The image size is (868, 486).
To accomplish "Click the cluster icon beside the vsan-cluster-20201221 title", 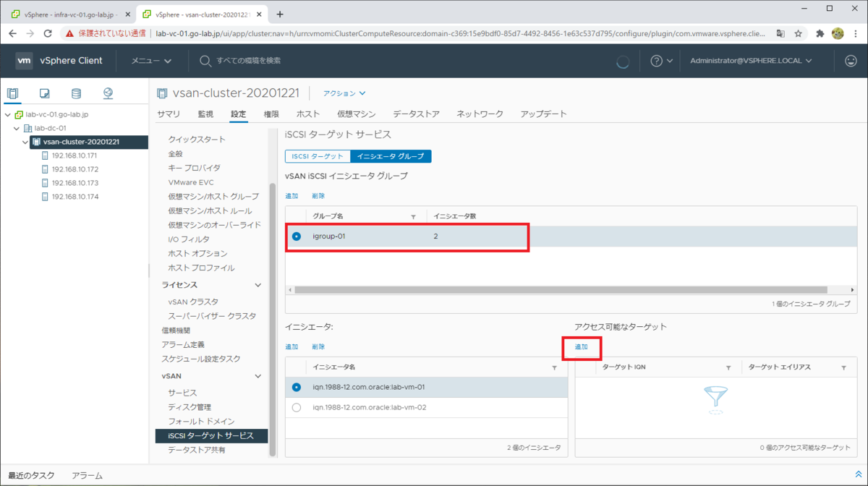I will 162,93.
